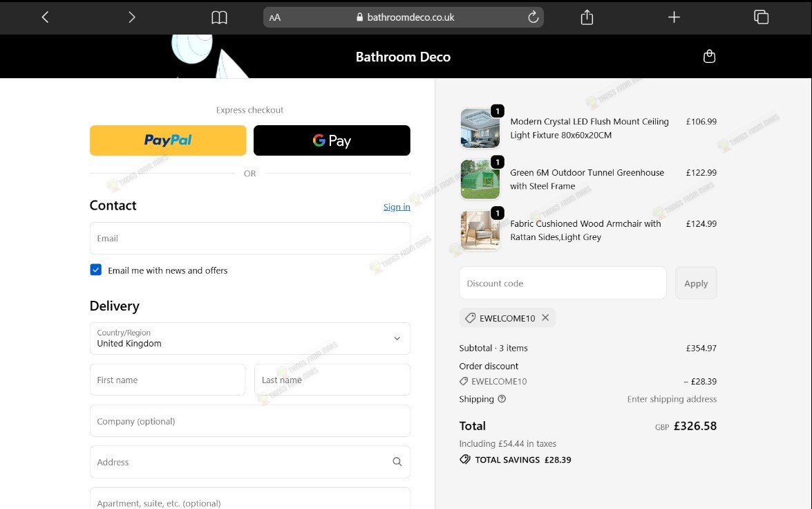Remove the EWELCOME10 discount code with X
This screenshot has width=812, height=509.
click(545, 317)
